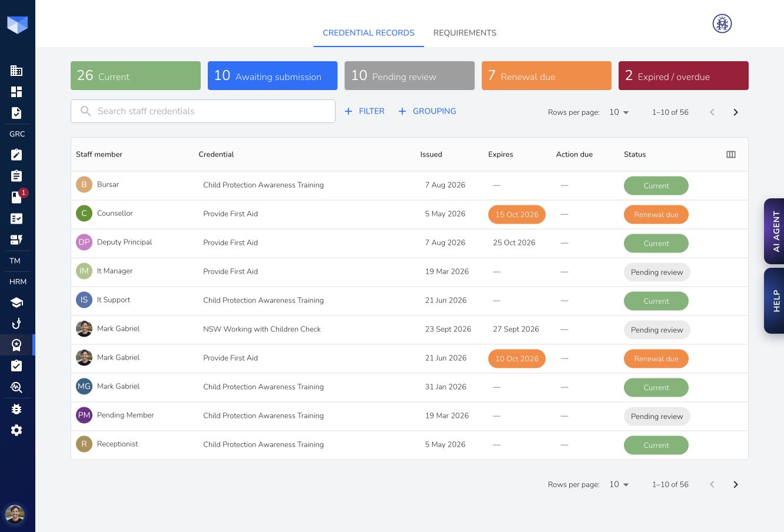Open the clipboard tick icon in sidebar

coord(16,366)
